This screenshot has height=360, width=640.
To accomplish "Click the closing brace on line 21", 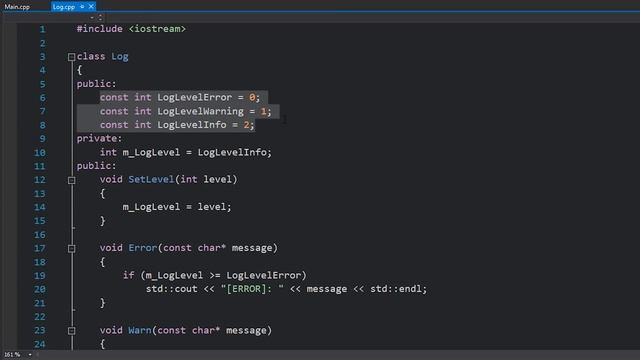I will [103, 303].
